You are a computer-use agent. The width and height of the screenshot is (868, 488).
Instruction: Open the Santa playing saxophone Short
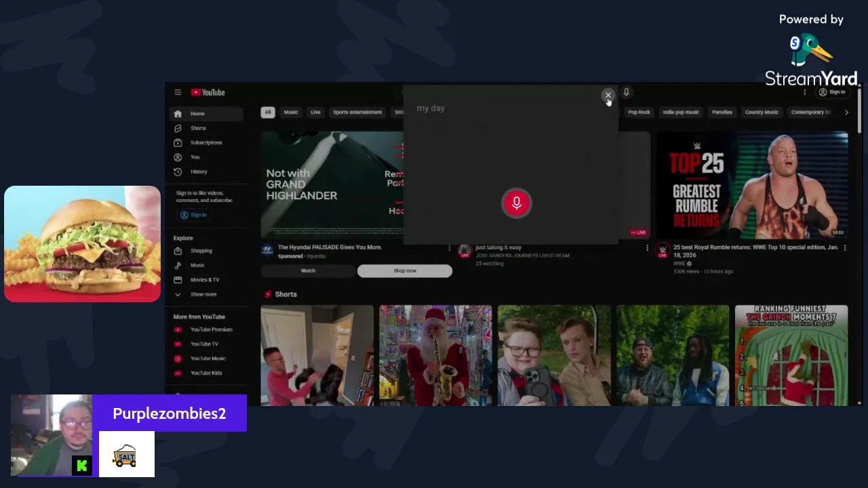[435, 355]
